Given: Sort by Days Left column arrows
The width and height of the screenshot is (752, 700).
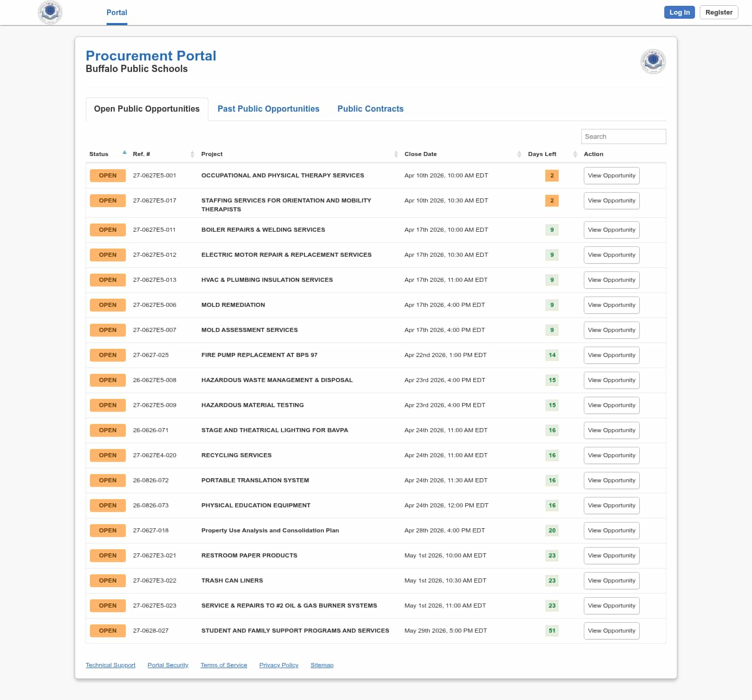Looking at the screenshot, I should click(575, 154).
